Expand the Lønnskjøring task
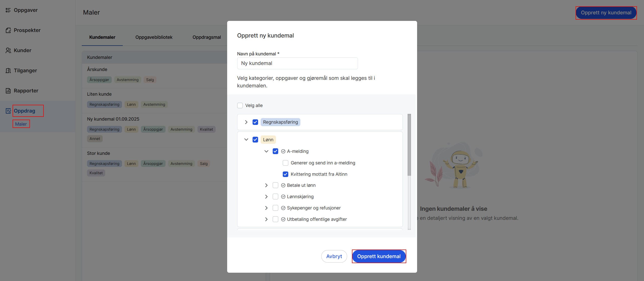Viewport: 644px width, 281px height. coord(266,197)
